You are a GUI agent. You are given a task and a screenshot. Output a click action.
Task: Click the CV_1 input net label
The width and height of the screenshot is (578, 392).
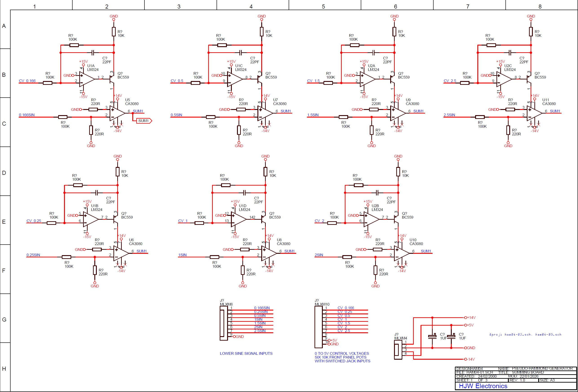(183, 221)
